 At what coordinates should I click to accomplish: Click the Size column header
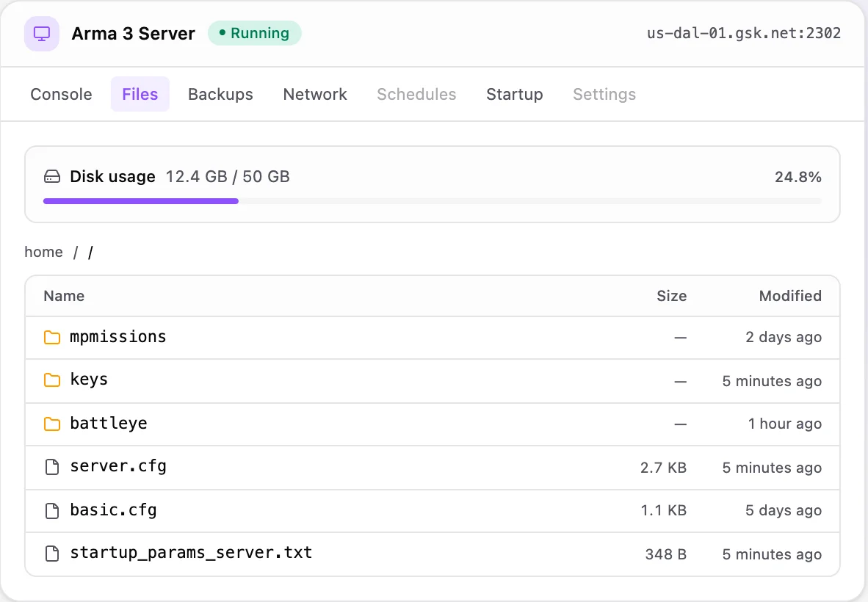pyautogui.click(x=671, y=296)
